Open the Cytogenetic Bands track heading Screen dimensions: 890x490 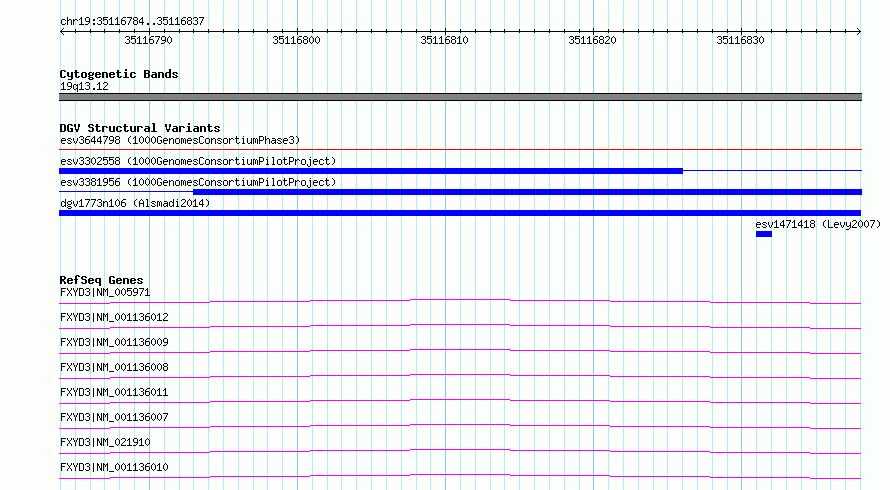coord(119,74)
